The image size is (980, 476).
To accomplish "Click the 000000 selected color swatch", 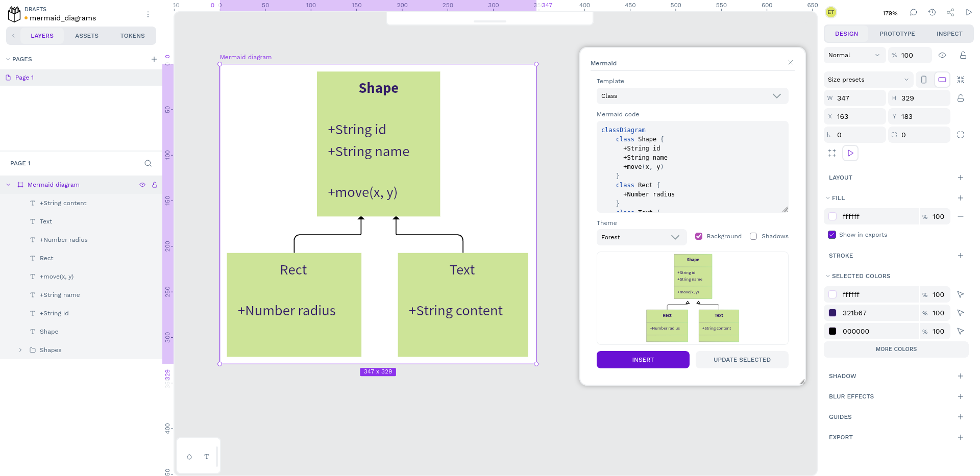I will pos(832,331).
